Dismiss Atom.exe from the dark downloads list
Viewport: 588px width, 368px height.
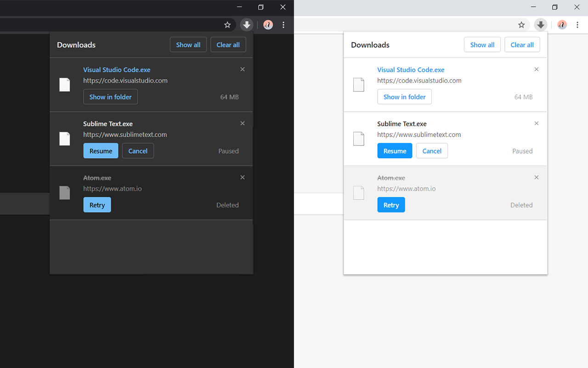click(242, 177)
